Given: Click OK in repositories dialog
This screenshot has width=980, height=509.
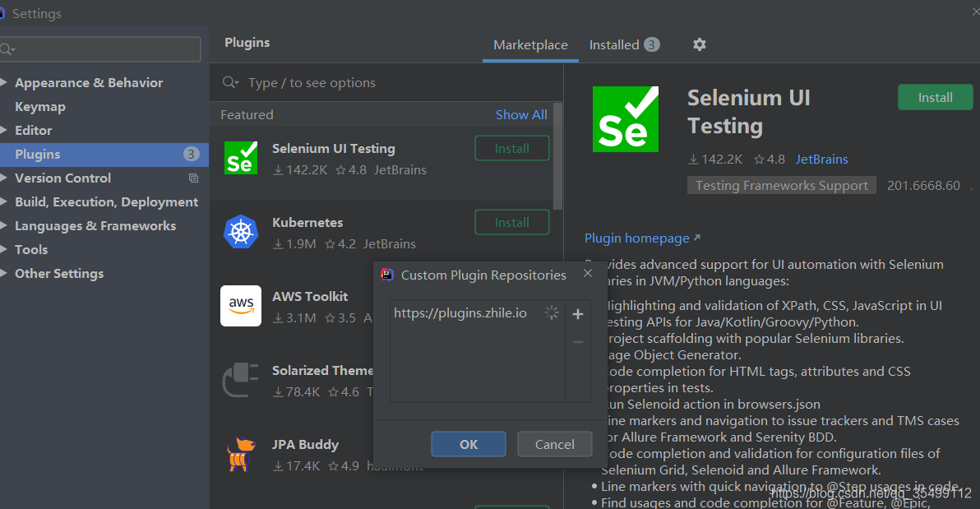Looking at the screenshot, I should (468, 444).
